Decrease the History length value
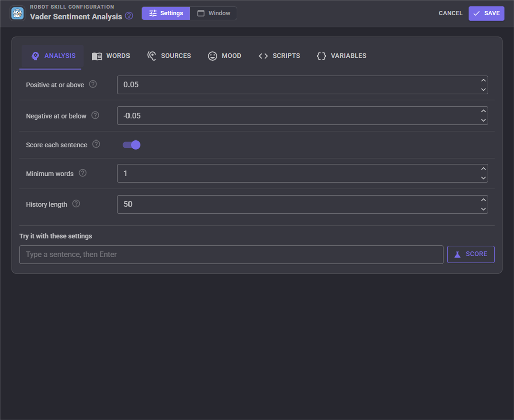514x420 pixels. (x=483, y=209)
